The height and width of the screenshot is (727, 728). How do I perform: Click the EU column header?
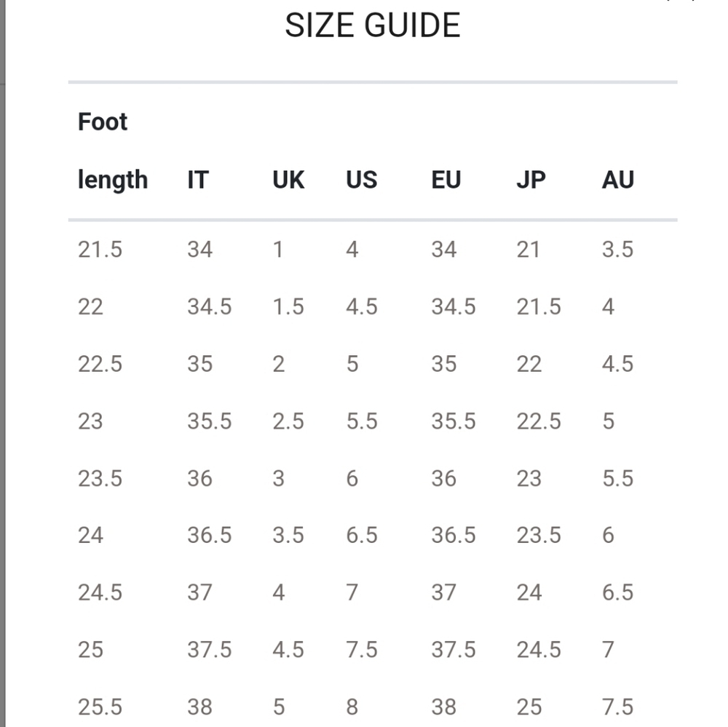coord(446,180)
